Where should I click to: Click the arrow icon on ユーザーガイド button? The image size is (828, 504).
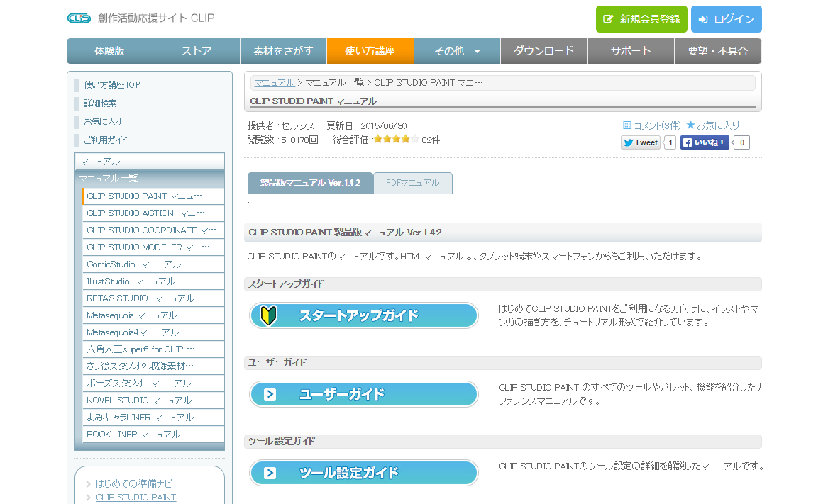click(270, 394)
